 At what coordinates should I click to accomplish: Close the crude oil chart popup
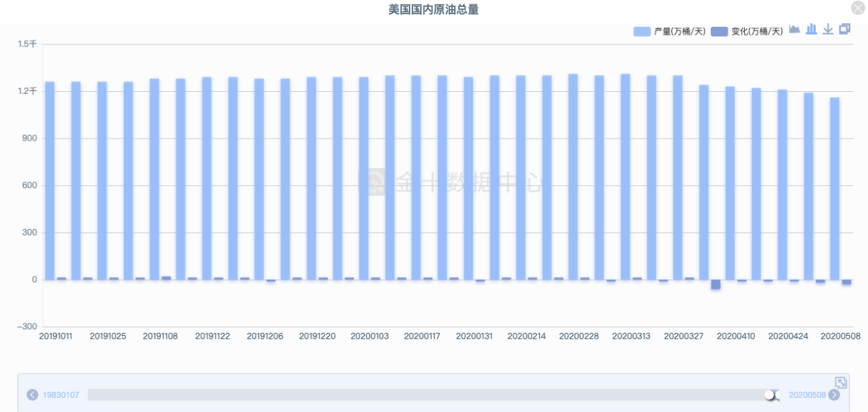tap(857, 8)
